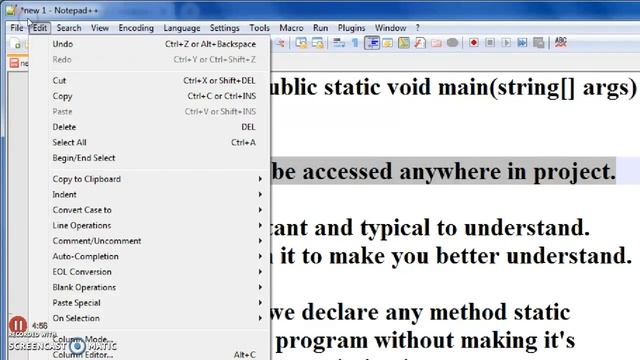Expand the Convert Case to submenu
Viewport: 640px width, 360px height.
point(149,210)
